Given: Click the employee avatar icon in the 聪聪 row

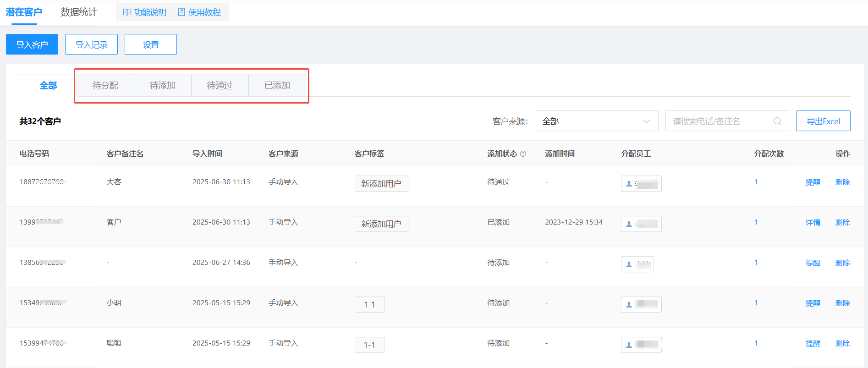Looking at the screenshot, I should tap(629, 345).
